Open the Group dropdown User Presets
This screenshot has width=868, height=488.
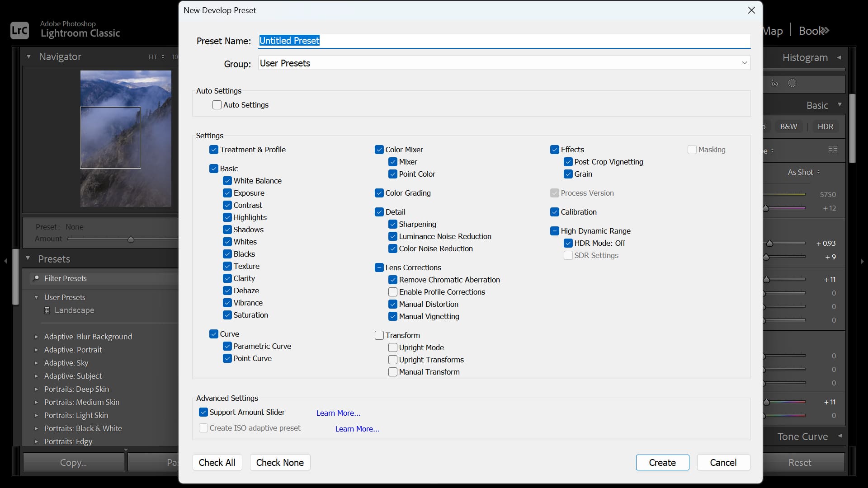pos(504,63)
